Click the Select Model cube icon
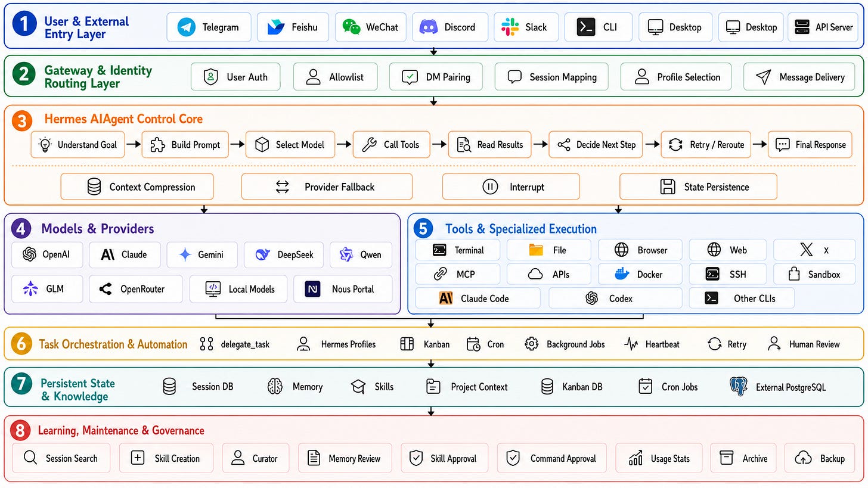 [262, 145]
